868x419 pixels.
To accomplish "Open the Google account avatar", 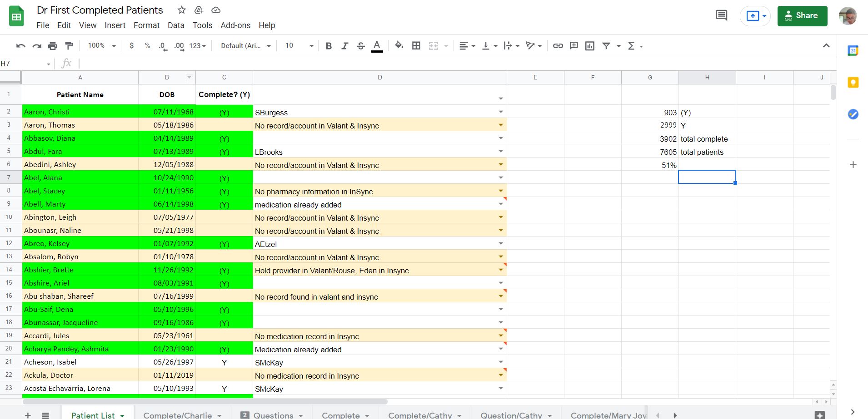I will pos(848,16).
